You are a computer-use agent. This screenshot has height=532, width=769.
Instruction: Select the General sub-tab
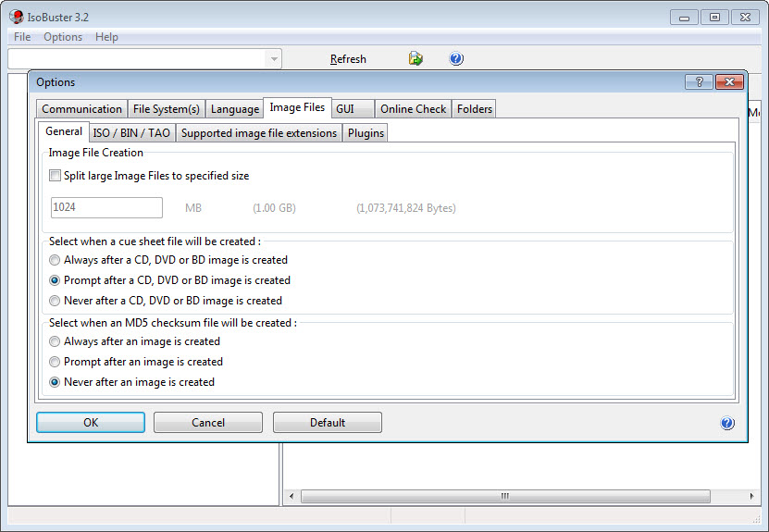coord(64,131)
